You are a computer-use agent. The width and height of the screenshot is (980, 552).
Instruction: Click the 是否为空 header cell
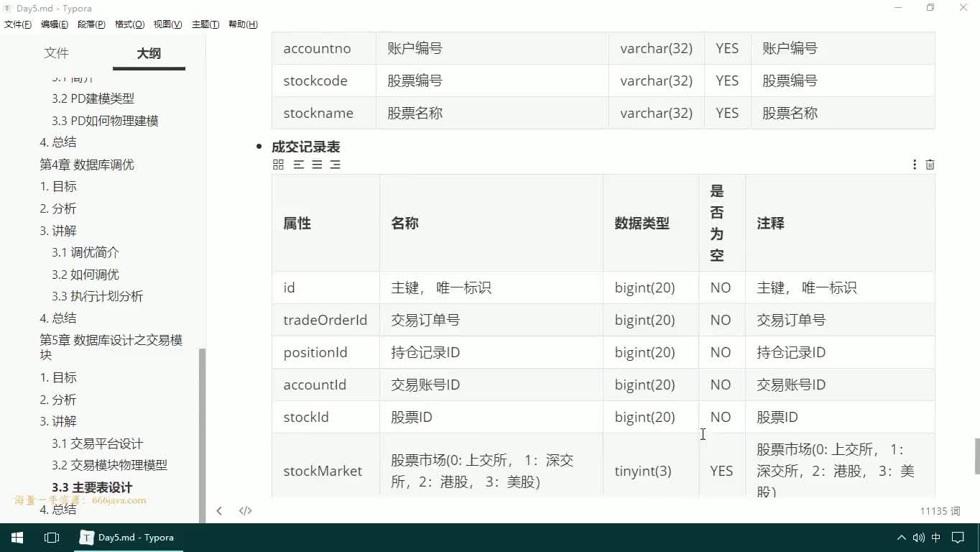tap(722, 224)
